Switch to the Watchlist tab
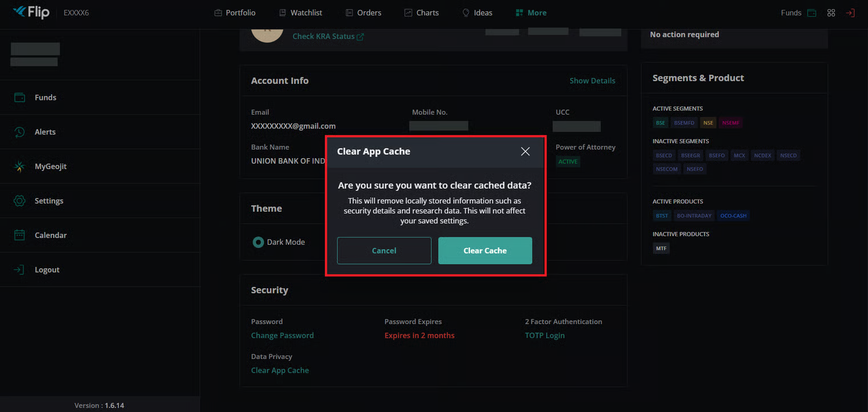Image resolution: width=868 pixels, height=412 pixels. (300, 13)
